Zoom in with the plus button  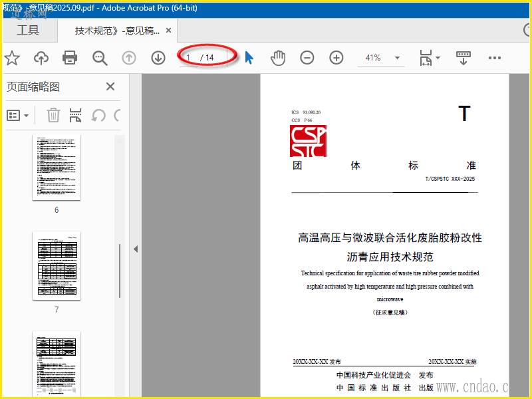click(x=336, y=58)
